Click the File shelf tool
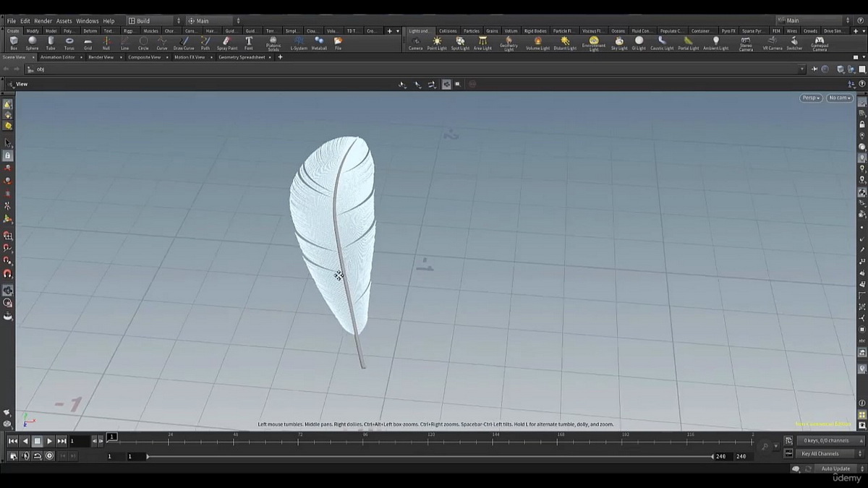The image size is (868, 488). pos(338,43)
